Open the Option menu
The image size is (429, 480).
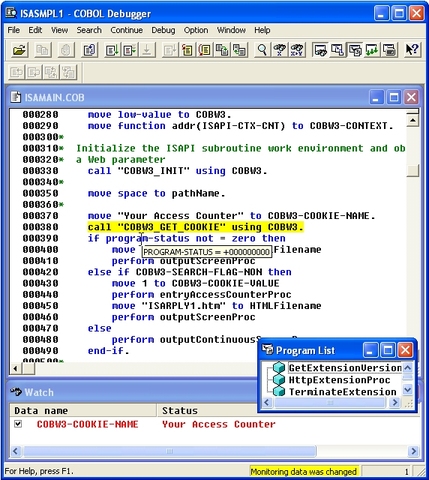[196, 30]
